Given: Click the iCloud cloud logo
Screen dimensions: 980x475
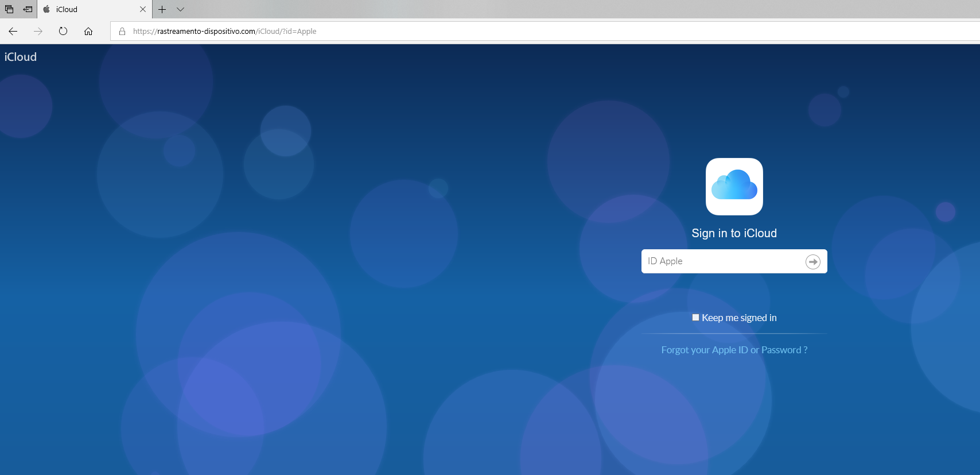Looking at the screenshot, I should click(x=734, y=187).
